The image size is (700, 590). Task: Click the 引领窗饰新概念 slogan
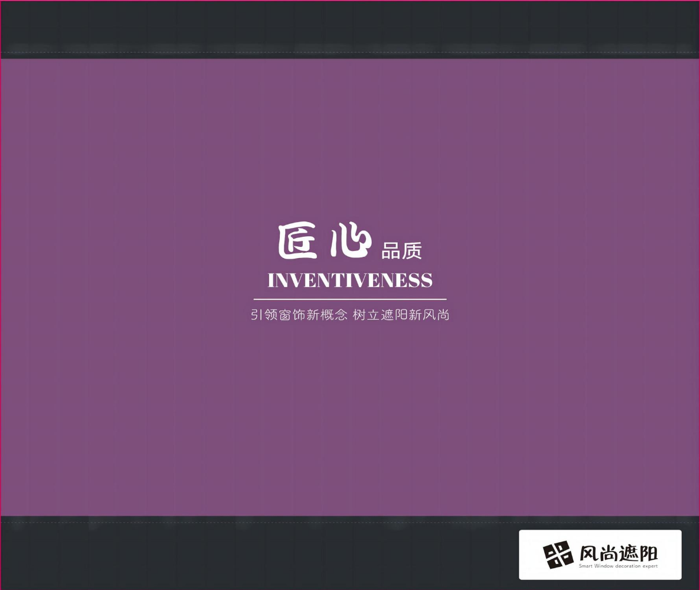click(x=299, y=315)
